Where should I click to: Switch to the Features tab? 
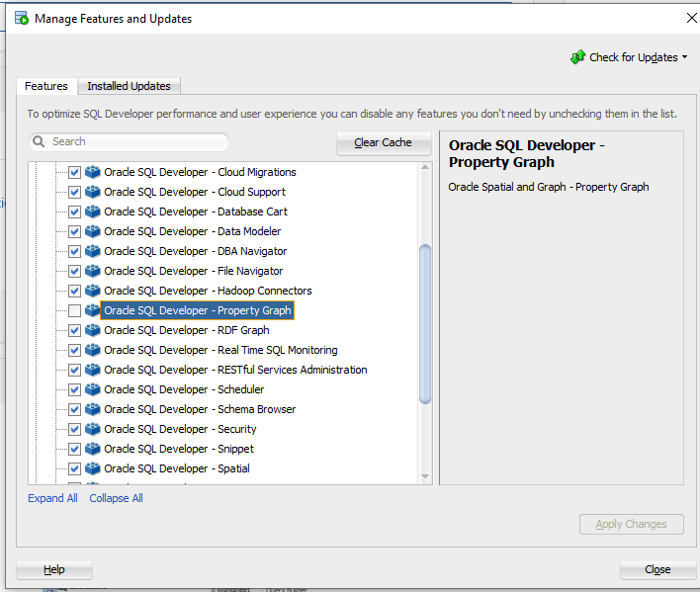click(46, 86)
